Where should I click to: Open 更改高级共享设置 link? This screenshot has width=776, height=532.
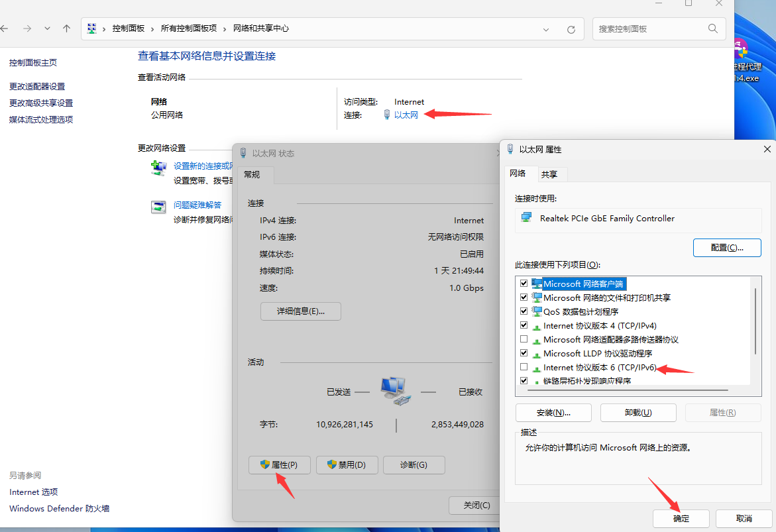tap(41, 103)
